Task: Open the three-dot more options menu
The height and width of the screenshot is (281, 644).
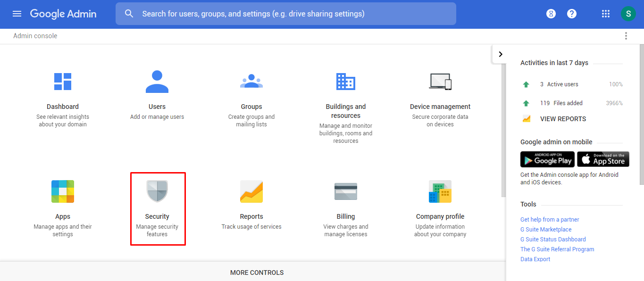Action: (626, 36)
